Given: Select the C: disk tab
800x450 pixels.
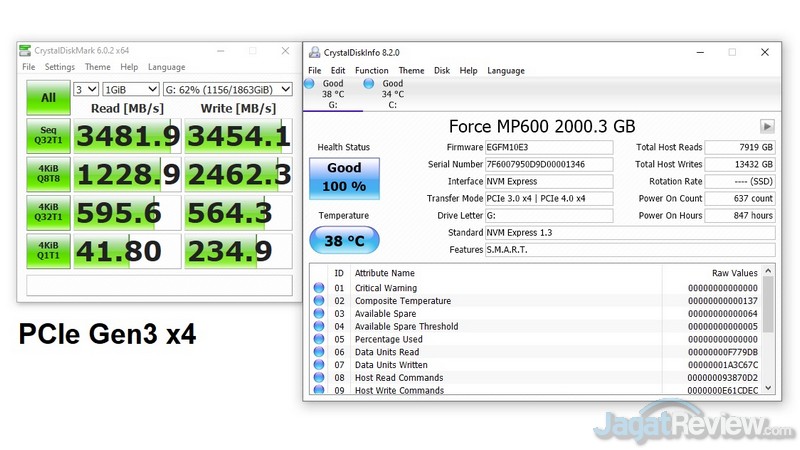Looking at the screenshot, I should 392,94.
